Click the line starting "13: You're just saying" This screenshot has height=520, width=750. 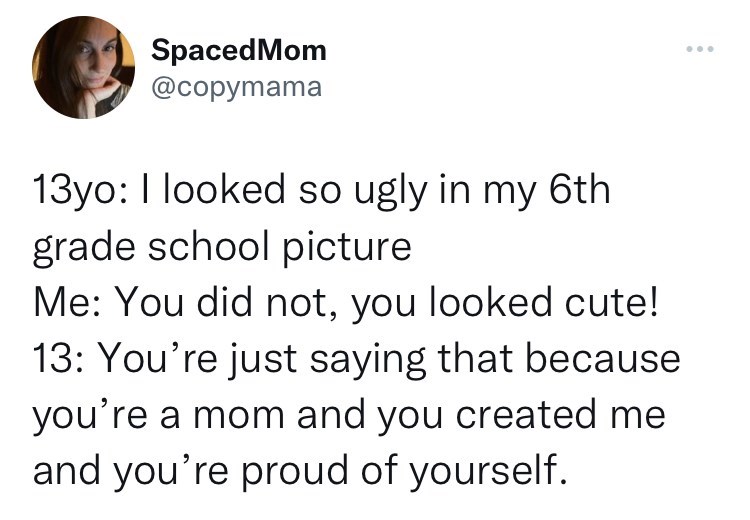pos(356,359)
